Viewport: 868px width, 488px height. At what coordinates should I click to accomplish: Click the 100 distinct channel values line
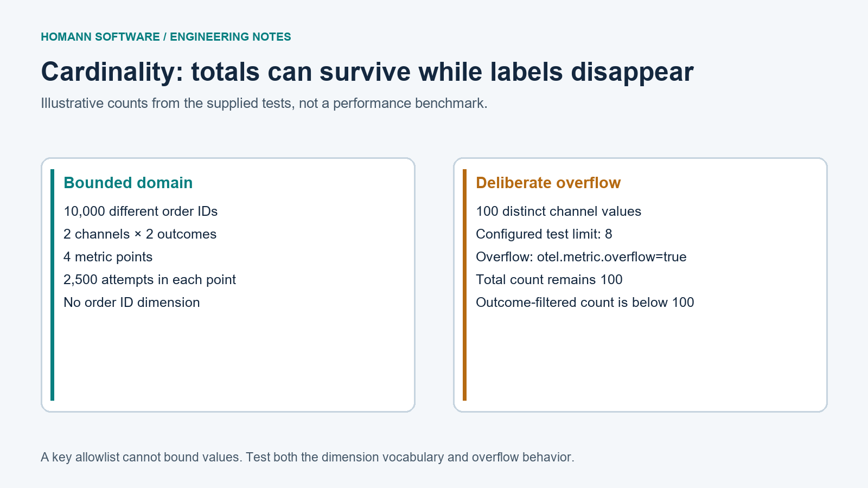(x=558, y=211)
